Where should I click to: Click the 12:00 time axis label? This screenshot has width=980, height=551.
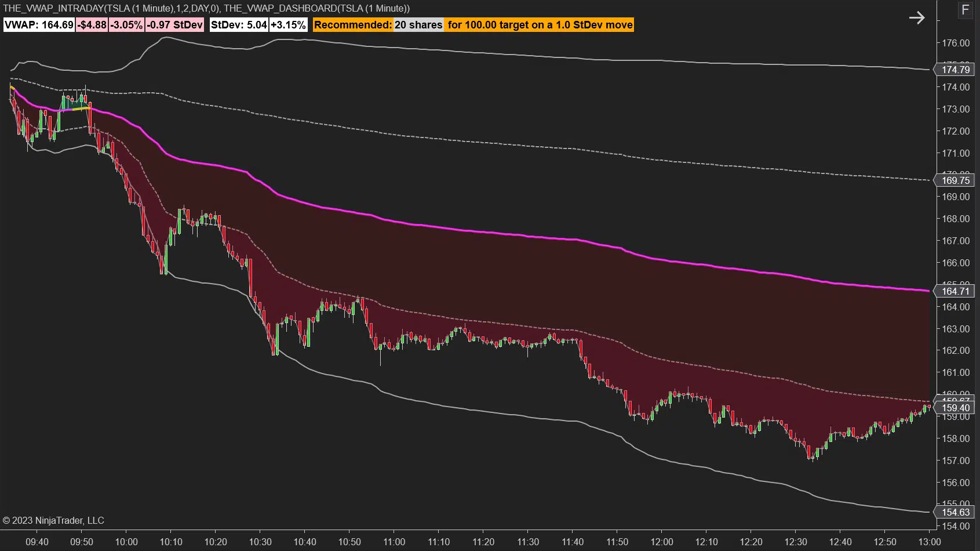[662, 542]
